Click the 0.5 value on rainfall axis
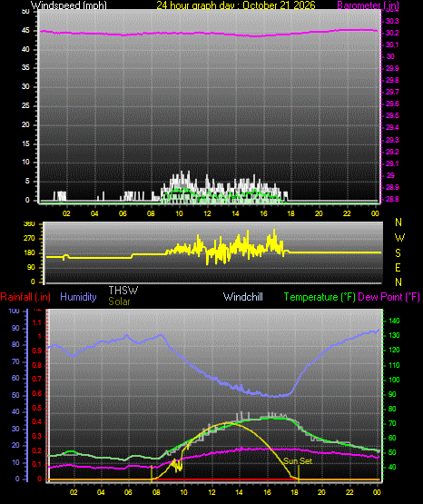Screen dimensions: 423x504 point(37,409)
